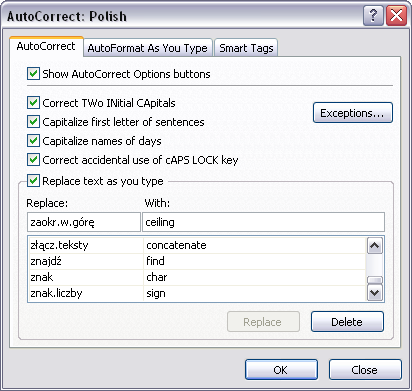Uncheck Correct TWo INitial CApitals
The height and width of the screenshot is (391, 412).
pyautogui.click(x=33, y=103)
